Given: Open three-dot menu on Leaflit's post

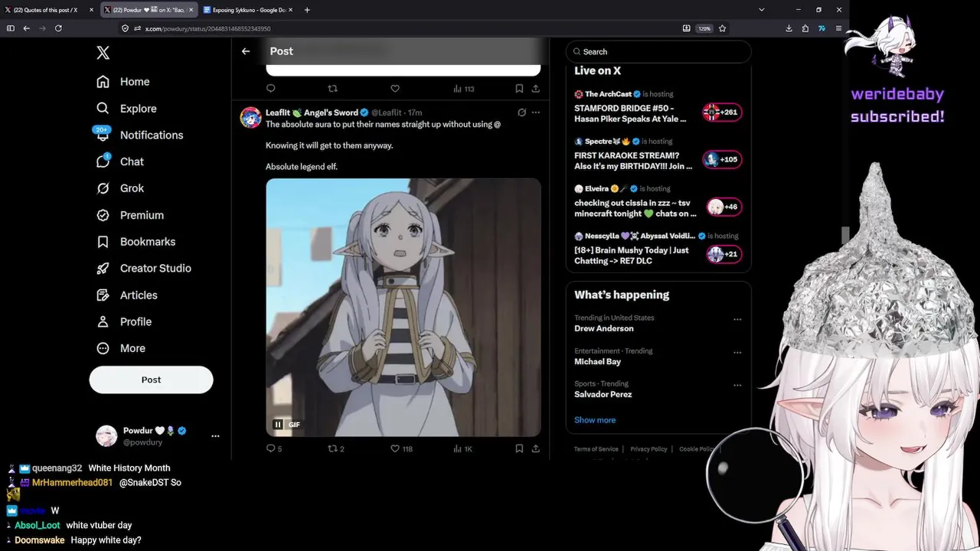Looking at the screenshot, I should (536, 112).
